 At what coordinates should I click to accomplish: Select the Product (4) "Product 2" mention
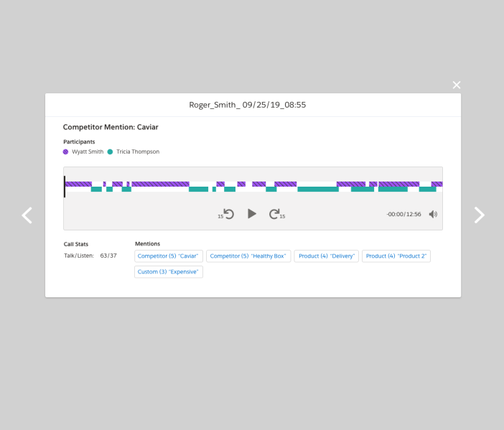point(396,256)
